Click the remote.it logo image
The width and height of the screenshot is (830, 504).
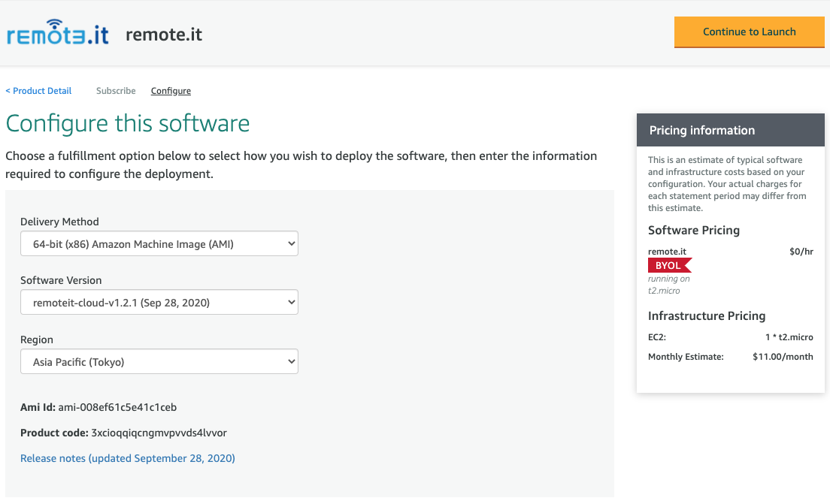[x=58, y=33]
